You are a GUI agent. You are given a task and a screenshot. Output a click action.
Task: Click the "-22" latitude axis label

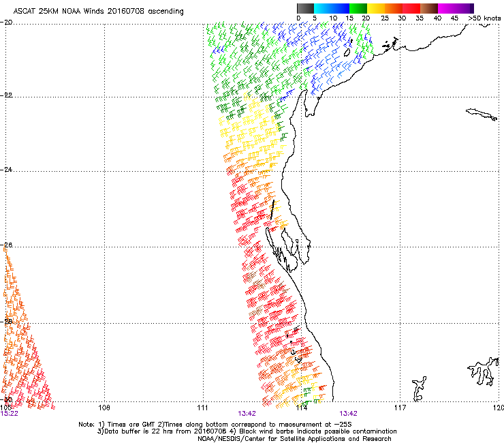6,95
